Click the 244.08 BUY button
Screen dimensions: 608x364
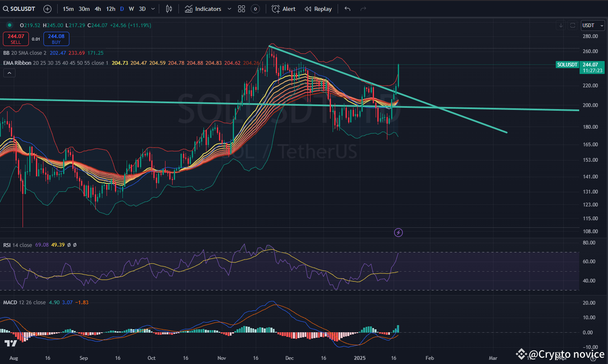tap(56, 39)
